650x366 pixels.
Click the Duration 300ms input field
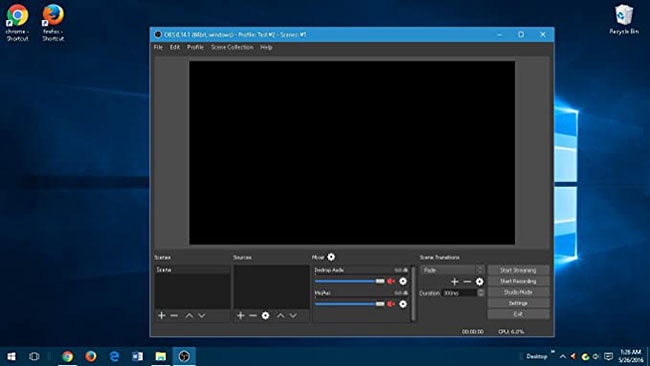coord(460,293)
